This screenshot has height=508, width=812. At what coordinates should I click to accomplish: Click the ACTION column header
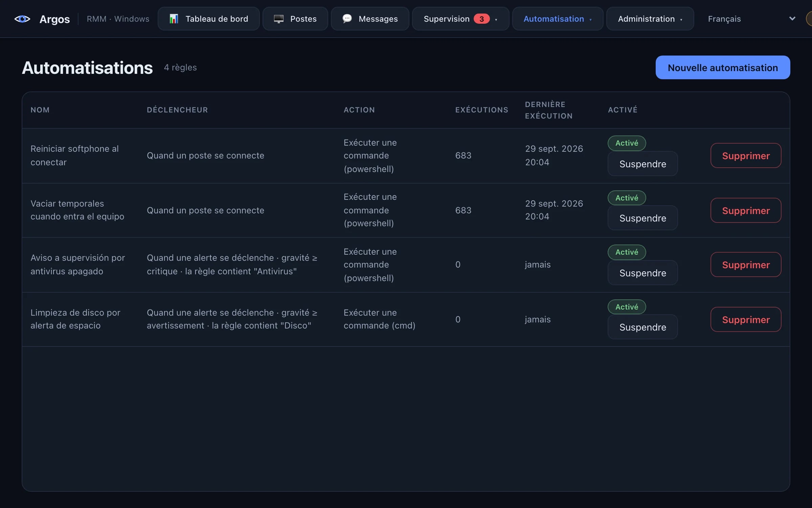[x=359, y=110]
